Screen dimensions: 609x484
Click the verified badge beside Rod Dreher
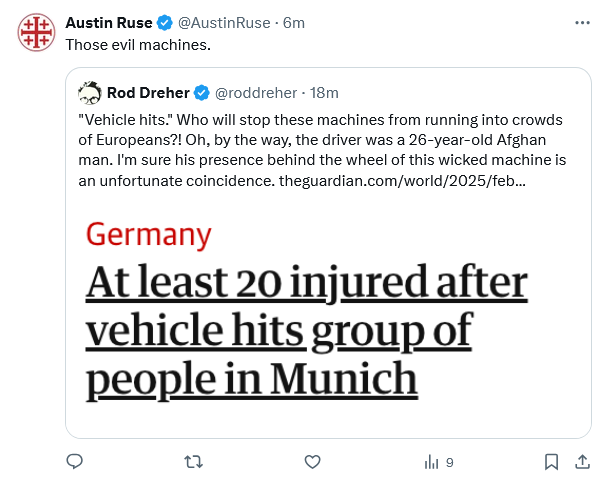point(201,93)
